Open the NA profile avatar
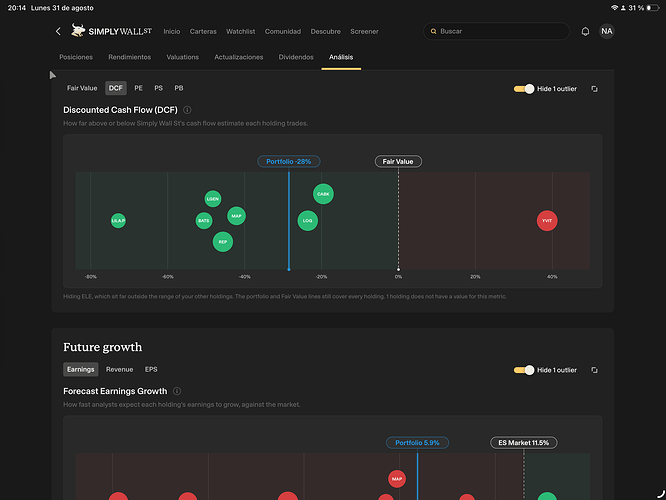 click(x=607, y=31)
